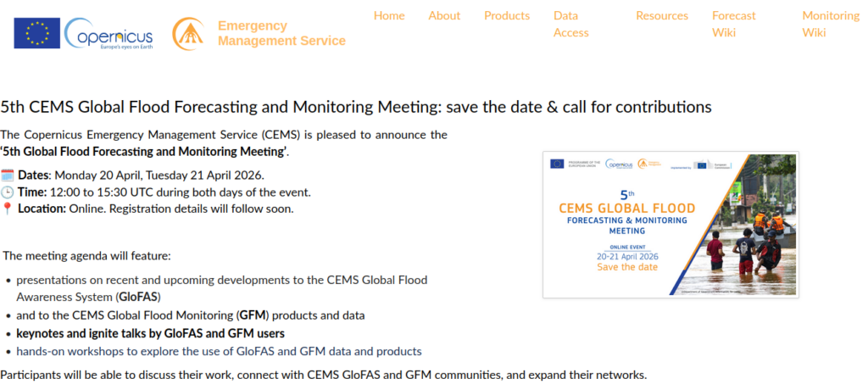Click the Copernicus logo in header
The height and width of the screenshot is (390, 868).
coord(108,33)
